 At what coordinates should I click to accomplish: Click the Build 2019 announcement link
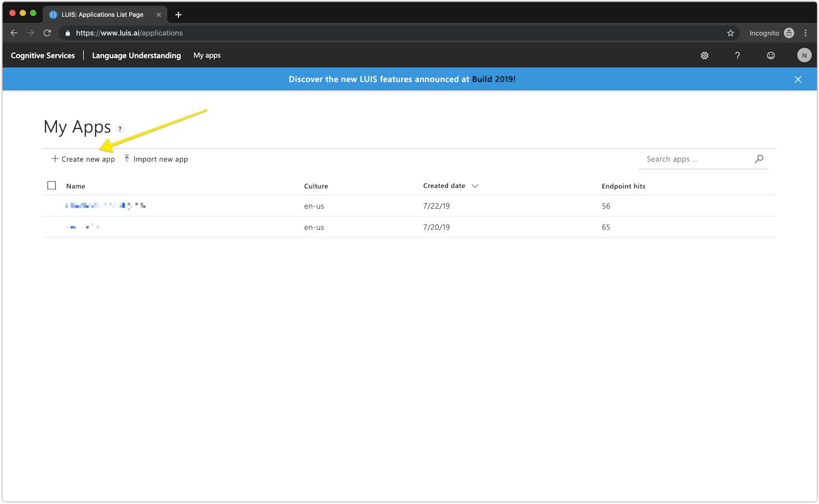[x=493, y=79]
